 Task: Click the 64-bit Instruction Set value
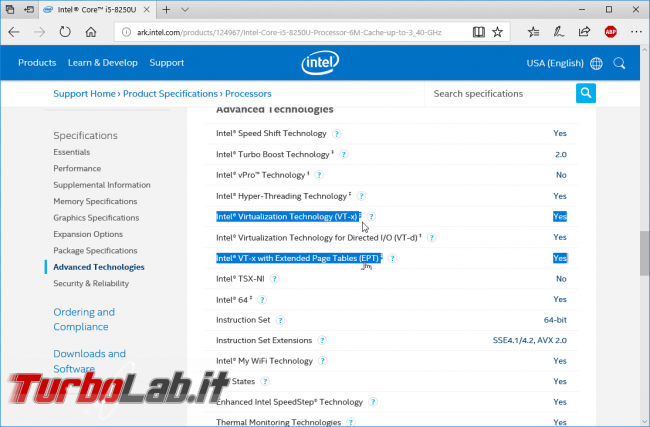(555, 320)
